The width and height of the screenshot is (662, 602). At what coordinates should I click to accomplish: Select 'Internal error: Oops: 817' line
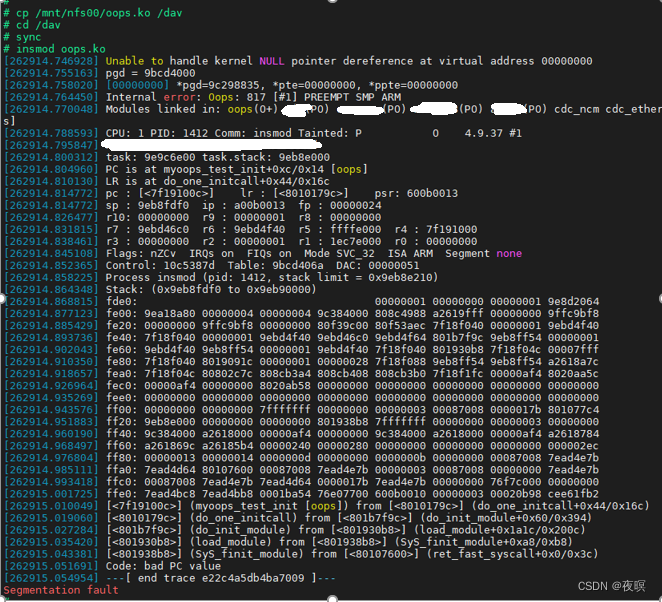tap(203, 97)
